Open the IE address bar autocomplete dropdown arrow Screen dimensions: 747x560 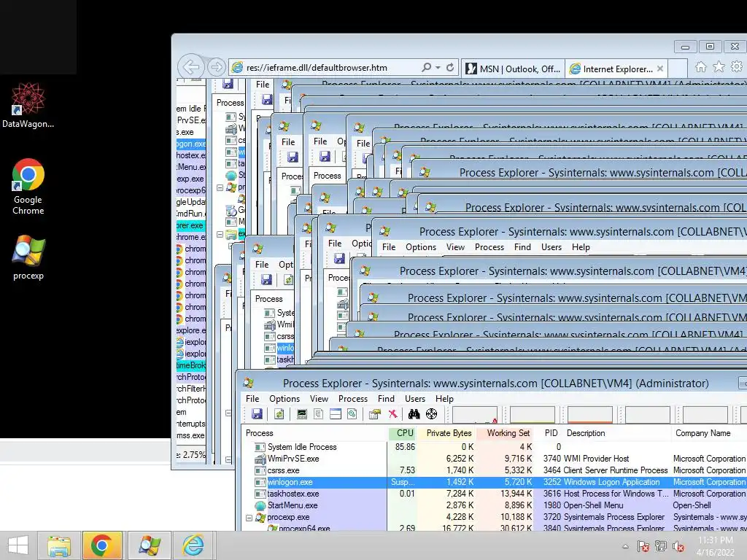pyautogui.click(x=438, y=68)
